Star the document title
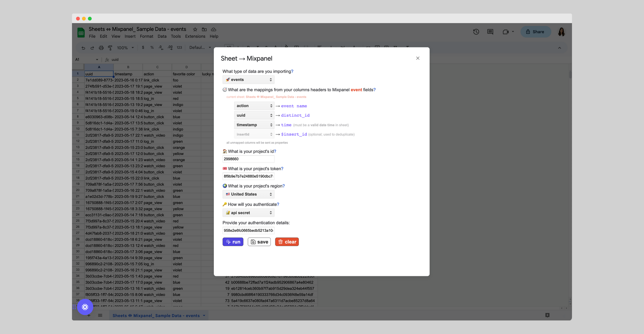This screenshot has width=644, height=334. point(195,29)
